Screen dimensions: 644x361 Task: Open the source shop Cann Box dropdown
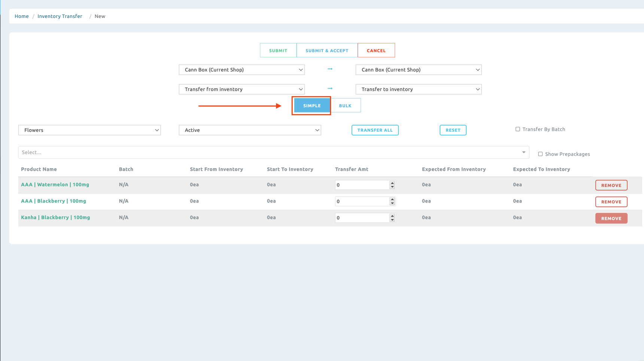[241, 70]
